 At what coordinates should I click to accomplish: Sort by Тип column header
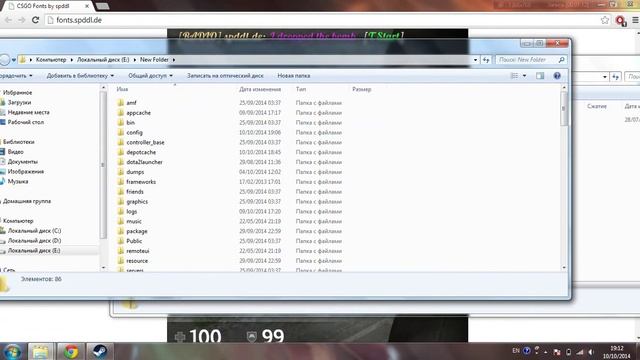[301, 89]
